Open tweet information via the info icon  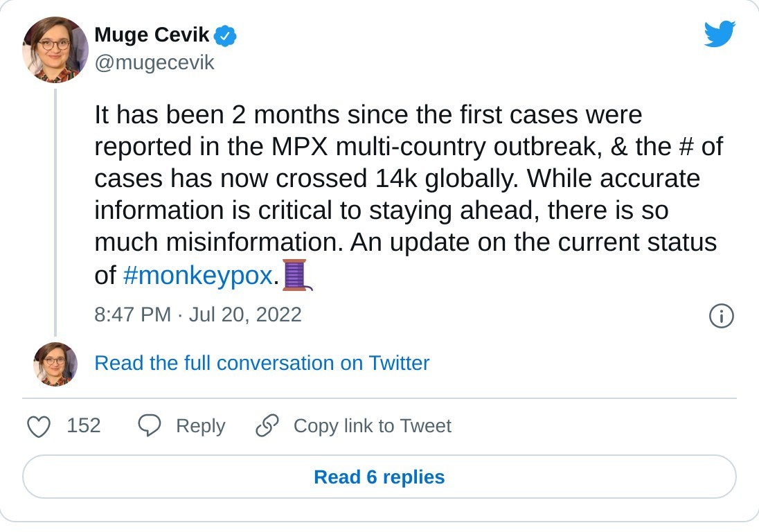pyautogui.click(x=721, y=316)
